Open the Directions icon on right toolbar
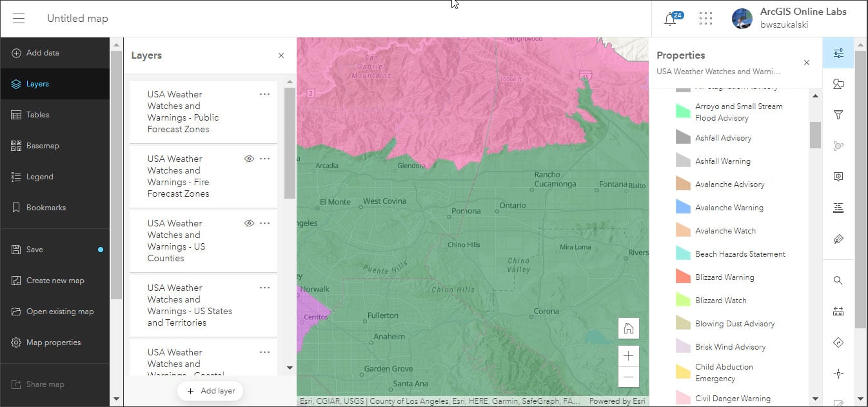This screenshot has height=407, width=868. (x=838, y=342)
